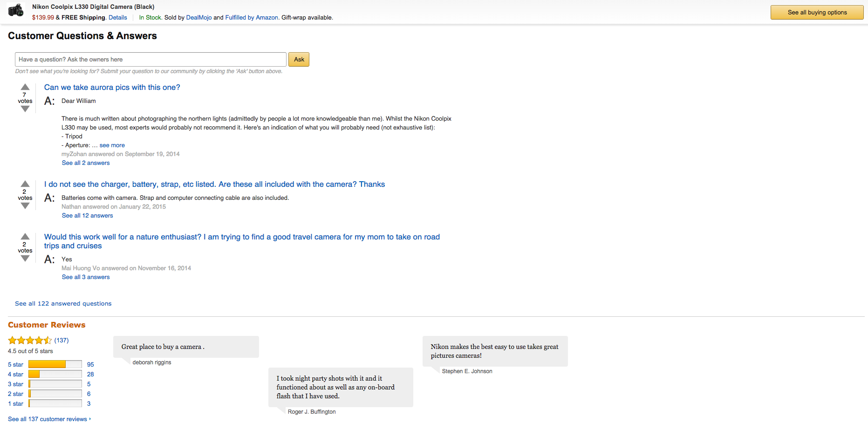Downvote the nature enthusiast question
This screenshot has height=430, width=868.
tap(25, 259)
